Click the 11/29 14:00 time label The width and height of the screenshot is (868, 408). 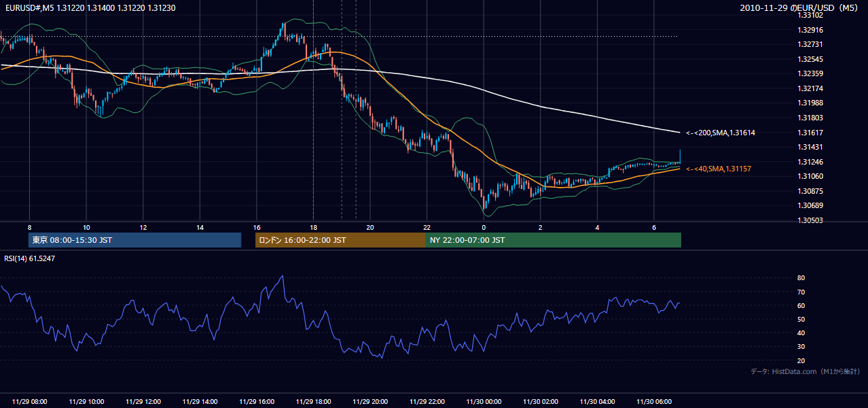click(200, 402)
